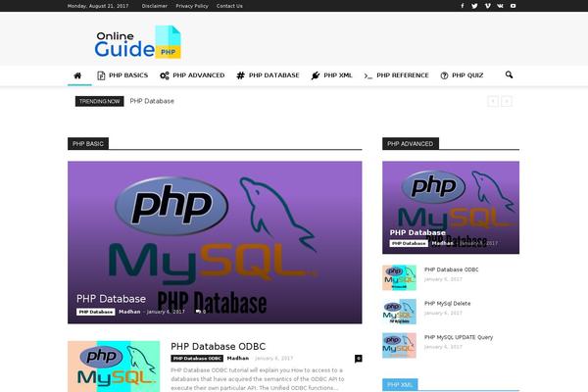Open the Privacy Policy link

pos(192,6)
